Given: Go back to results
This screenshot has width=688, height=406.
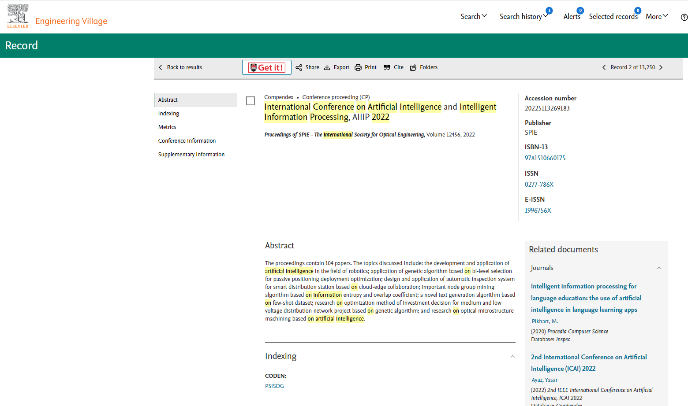Looking at the screenshot, I should pos(180,67).
